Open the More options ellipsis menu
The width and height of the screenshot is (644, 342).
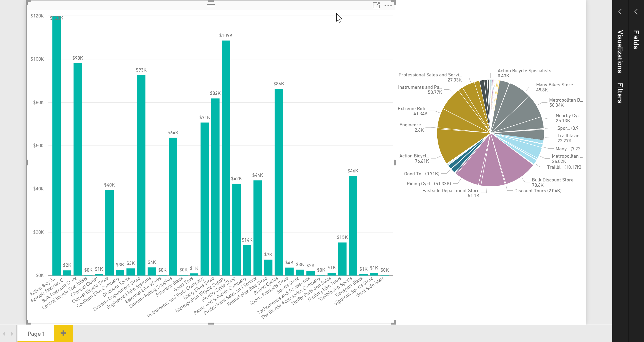click(x=388, y=5)
